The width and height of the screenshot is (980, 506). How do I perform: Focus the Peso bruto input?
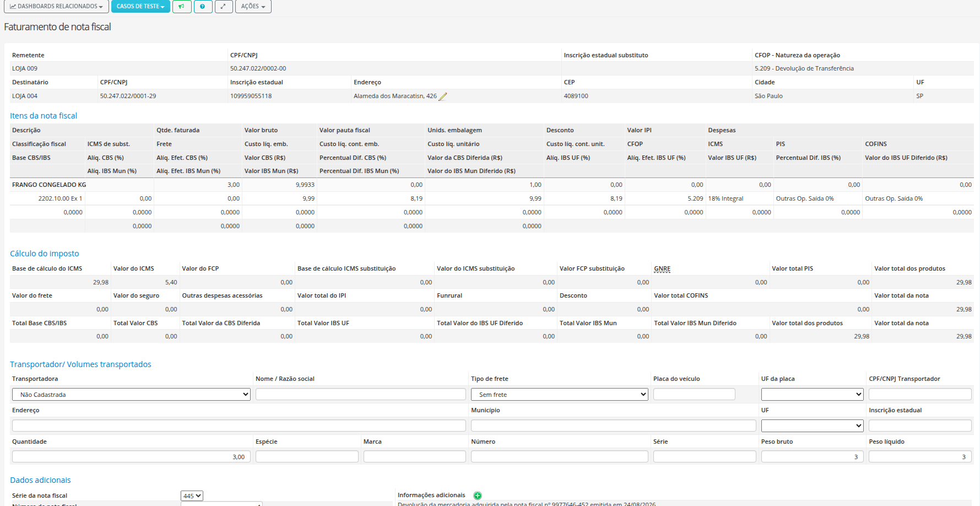tap(813, 457)
